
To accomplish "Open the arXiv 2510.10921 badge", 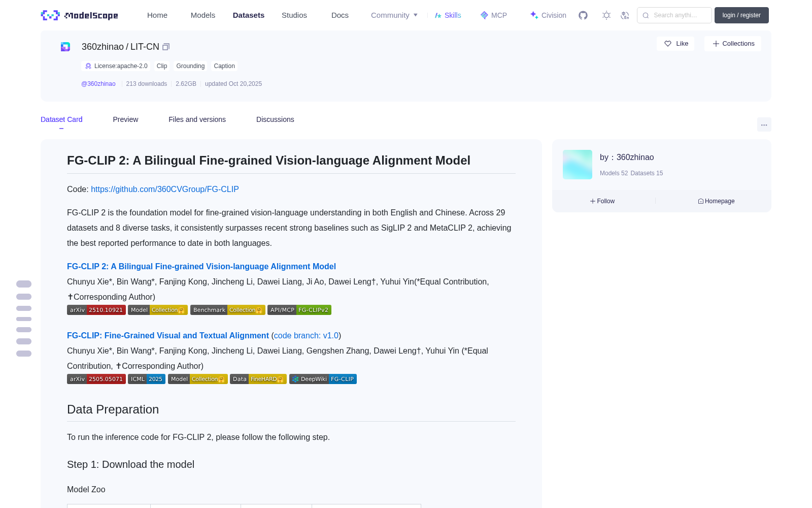I will [96, 310].
